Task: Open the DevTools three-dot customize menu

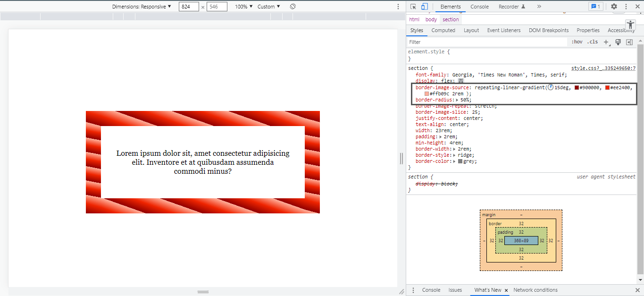Action: pos(626,7)
